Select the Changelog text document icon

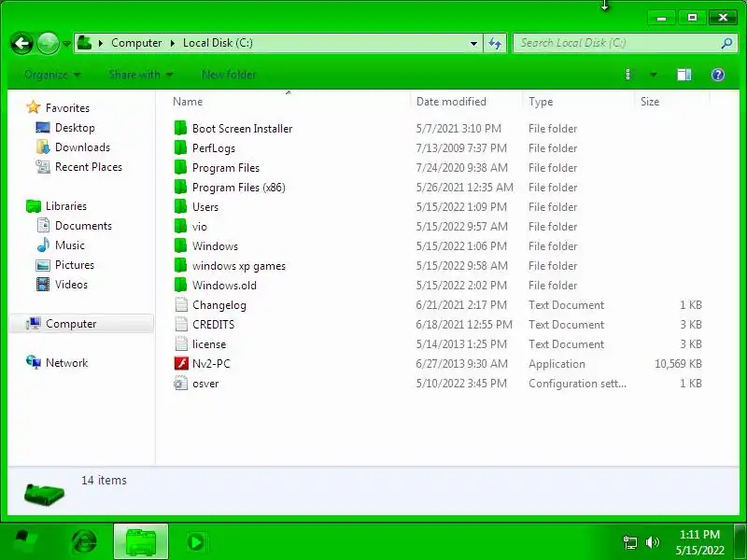tap(181, 304)
